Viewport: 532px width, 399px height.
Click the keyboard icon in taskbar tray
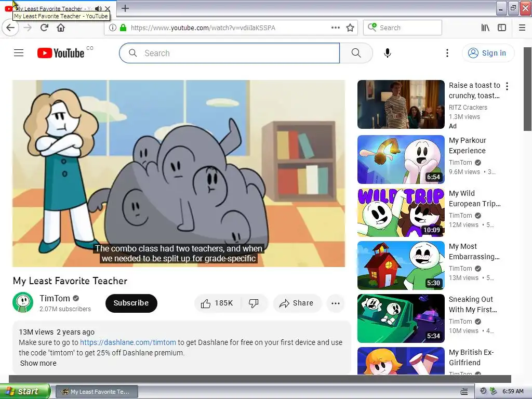[x=464, y=392]
